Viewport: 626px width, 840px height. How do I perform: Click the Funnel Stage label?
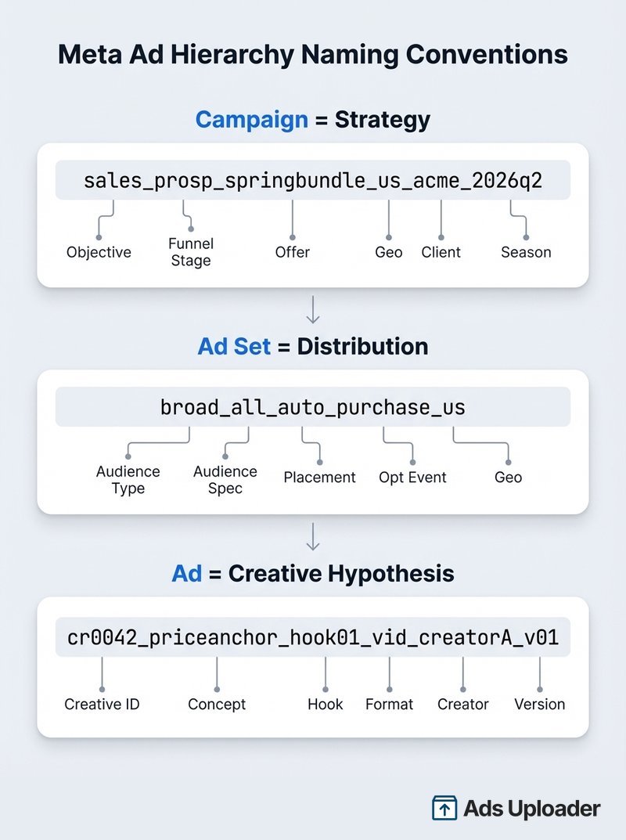click(191, 252)
